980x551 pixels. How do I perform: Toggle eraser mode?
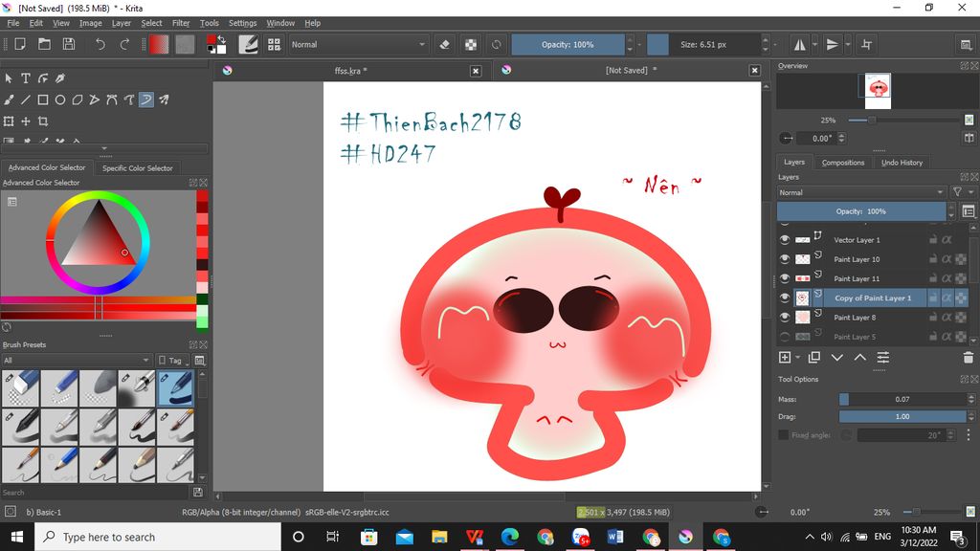[444, 44]
